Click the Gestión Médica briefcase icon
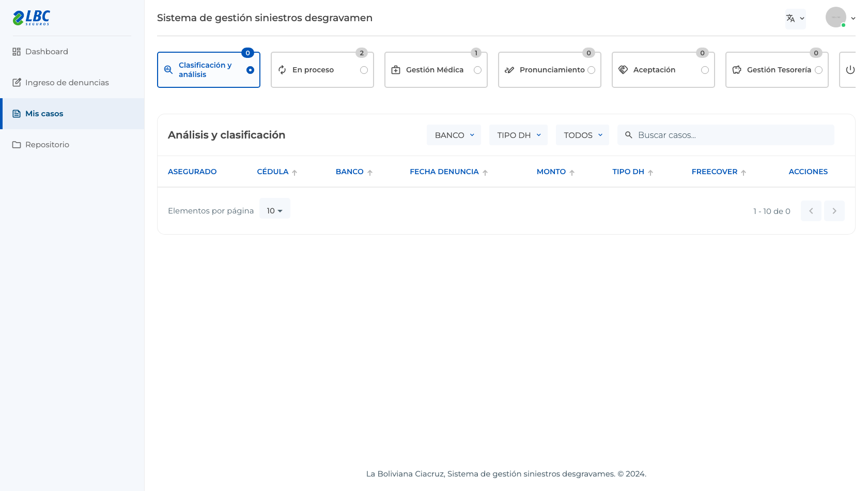Screen dimensions: 868x491 pos(396,70)
